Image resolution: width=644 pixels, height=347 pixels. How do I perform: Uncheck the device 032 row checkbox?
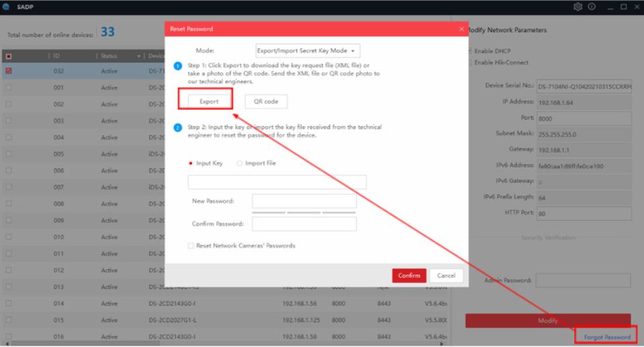point(9,71)
